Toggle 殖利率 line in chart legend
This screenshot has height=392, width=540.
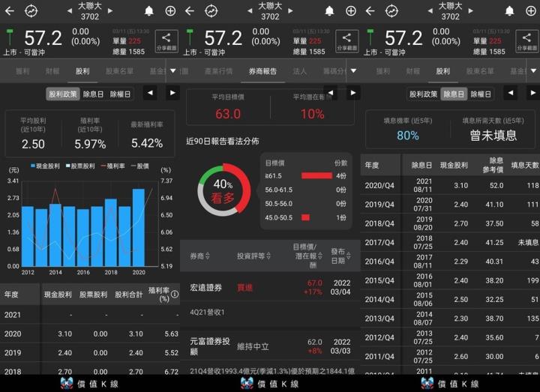click(x=112, y=166)
